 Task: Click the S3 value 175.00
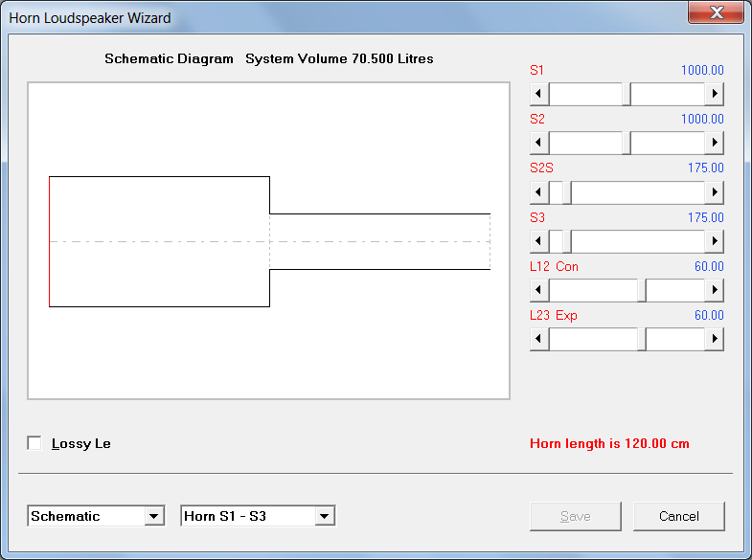coord(705,217)
